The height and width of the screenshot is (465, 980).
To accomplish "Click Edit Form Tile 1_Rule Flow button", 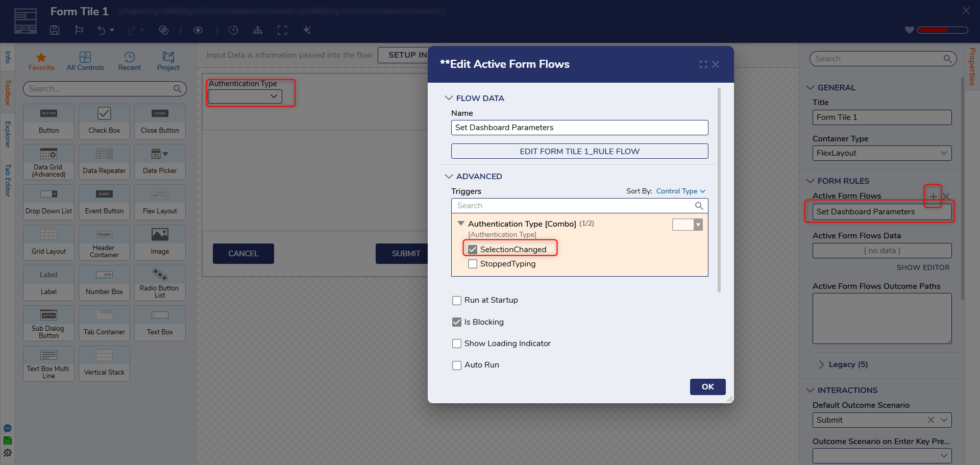I will click(579, 151).
